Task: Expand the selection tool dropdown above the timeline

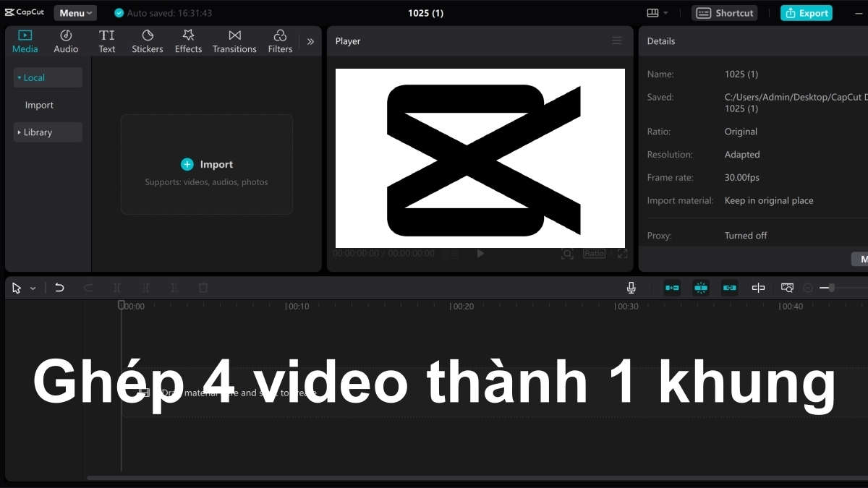Action: pos(33,288)
